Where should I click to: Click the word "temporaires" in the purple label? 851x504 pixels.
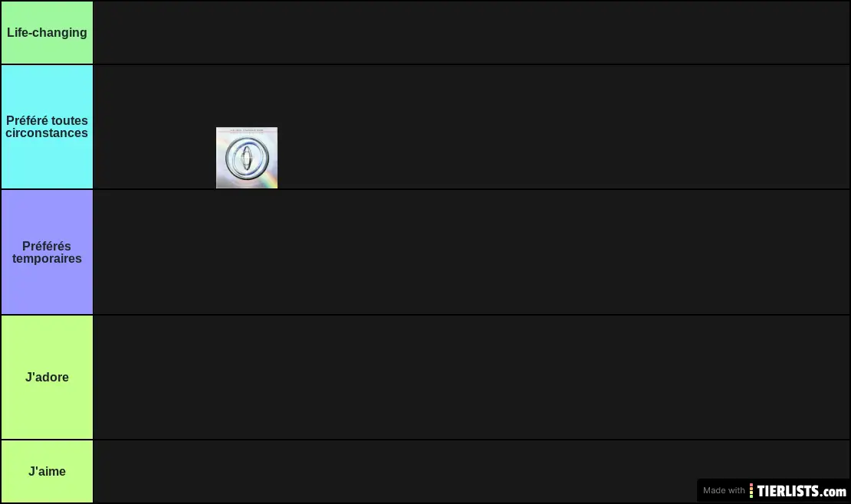(x=47, y=259)
